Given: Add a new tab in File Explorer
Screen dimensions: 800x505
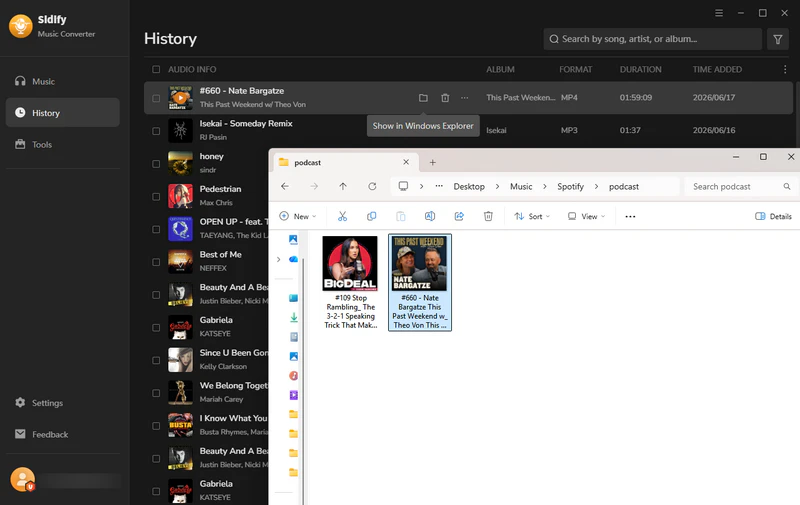Looking at the screenshot, I should pos(432,162).
